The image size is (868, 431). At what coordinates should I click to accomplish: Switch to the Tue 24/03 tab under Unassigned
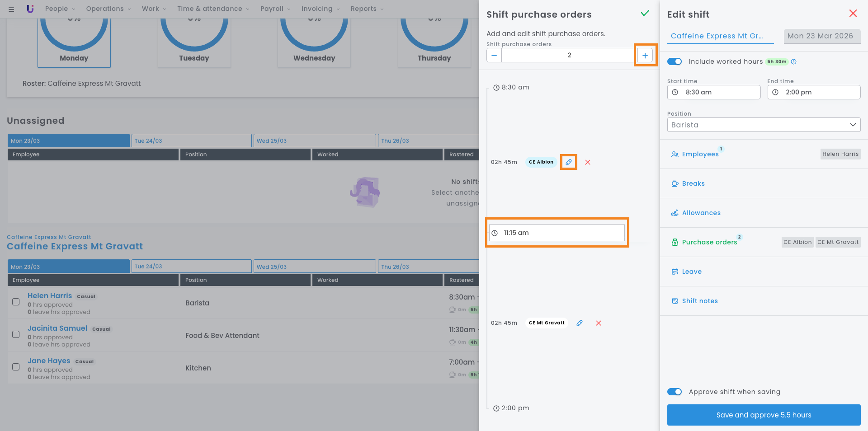coord(191,141)
